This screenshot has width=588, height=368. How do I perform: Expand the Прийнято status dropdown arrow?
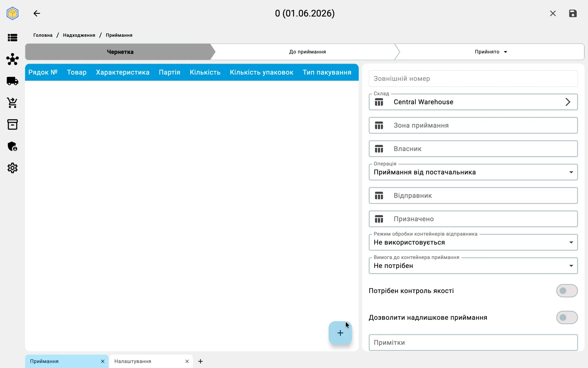tap(506, 52)
